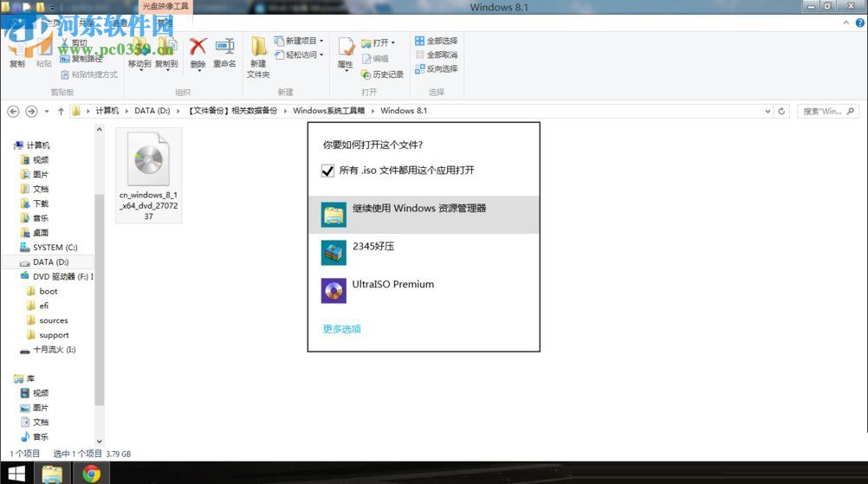The image size is (868, 484).
Task: Select 计算机 in the navigation tree
Action: 37,145
